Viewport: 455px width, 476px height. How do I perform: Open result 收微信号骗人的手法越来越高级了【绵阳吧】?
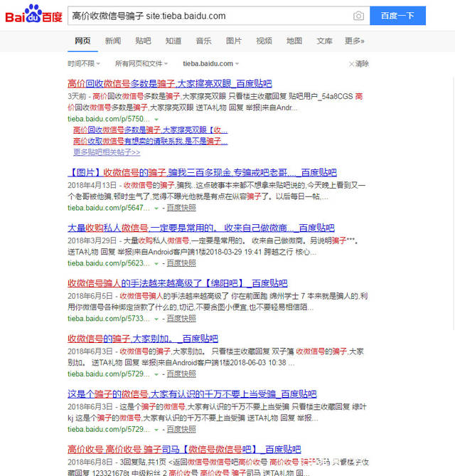178,283
